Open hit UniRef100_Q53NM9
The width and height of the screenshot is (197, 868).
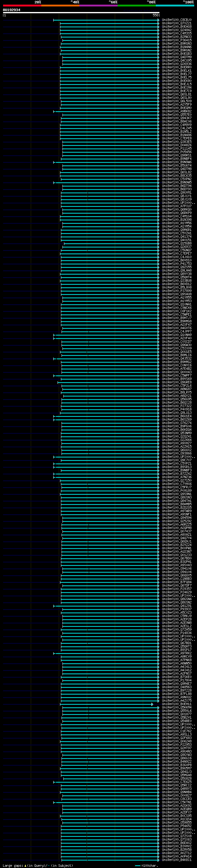[176, 433]
